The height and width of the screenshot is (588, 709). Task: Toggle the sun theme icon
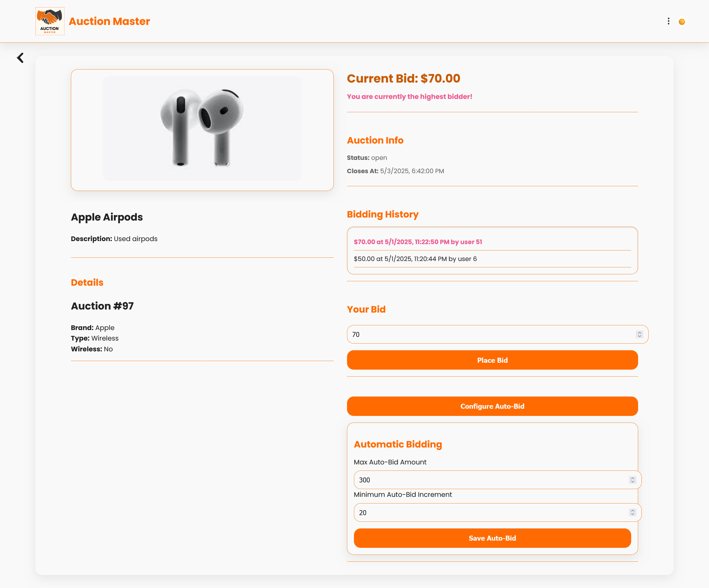(x=682, y=22)
